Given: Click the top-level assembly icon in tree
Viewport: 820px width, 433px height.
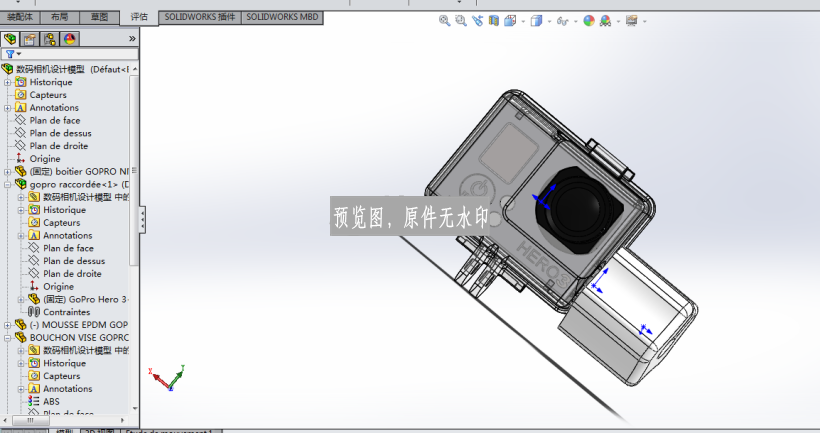Looking at the screenshot, I should click(x=7, y=69).
